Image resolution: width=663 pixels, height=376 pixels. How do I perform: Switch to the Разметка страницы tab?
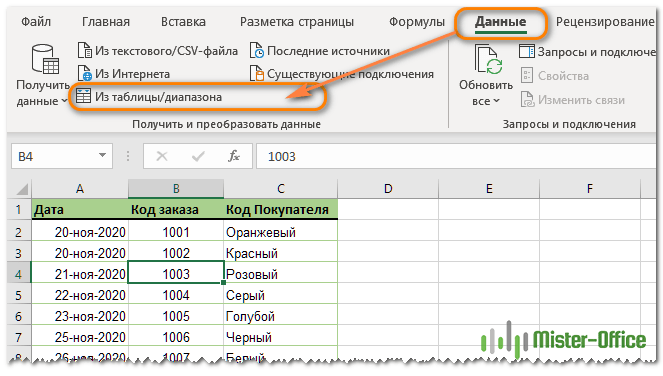297,22
